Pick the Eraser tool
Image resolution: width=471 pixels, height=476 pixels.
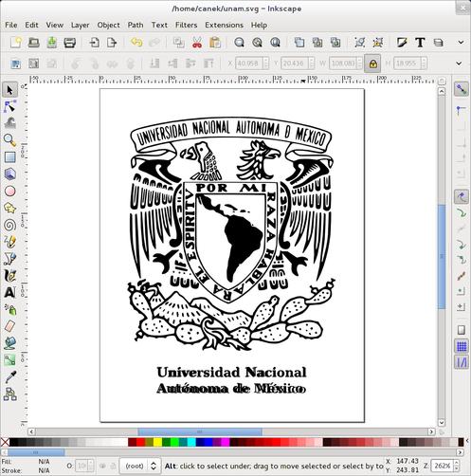[x=9, y=326]
